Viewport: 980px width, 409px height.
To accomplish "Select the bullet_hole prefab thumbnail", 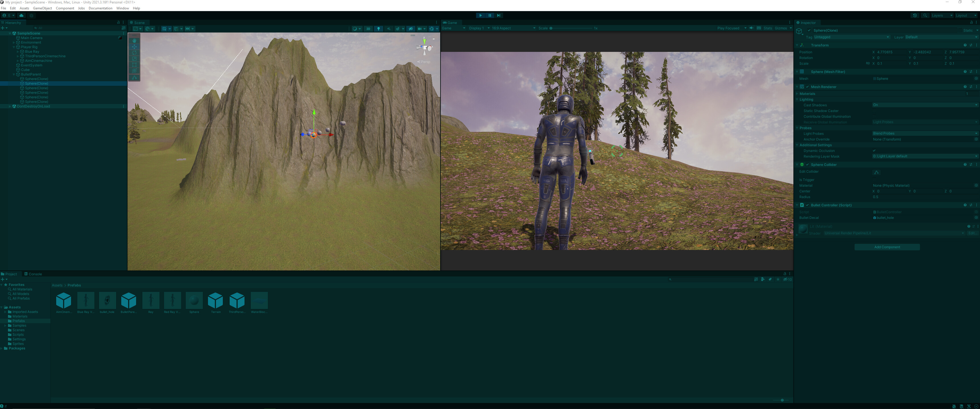I will (x=107, y=300).
